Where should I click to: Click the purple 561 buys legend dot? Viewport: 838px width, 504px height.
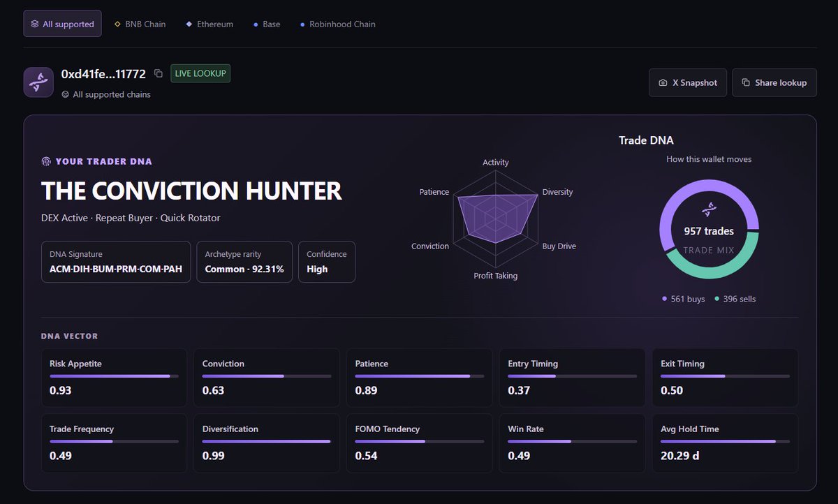(665, 299)
